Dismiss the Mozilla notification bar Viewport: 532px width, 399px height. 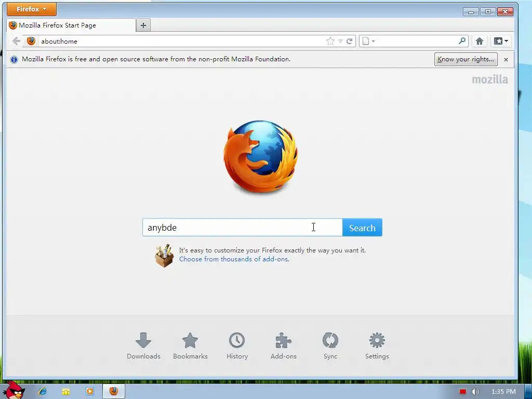tap(506, 59)
